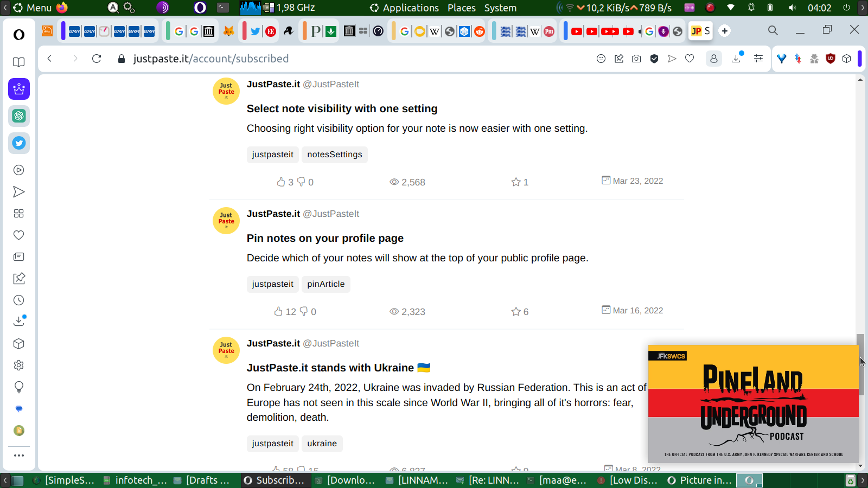Click the padlock site security icon

coord(122,59)
